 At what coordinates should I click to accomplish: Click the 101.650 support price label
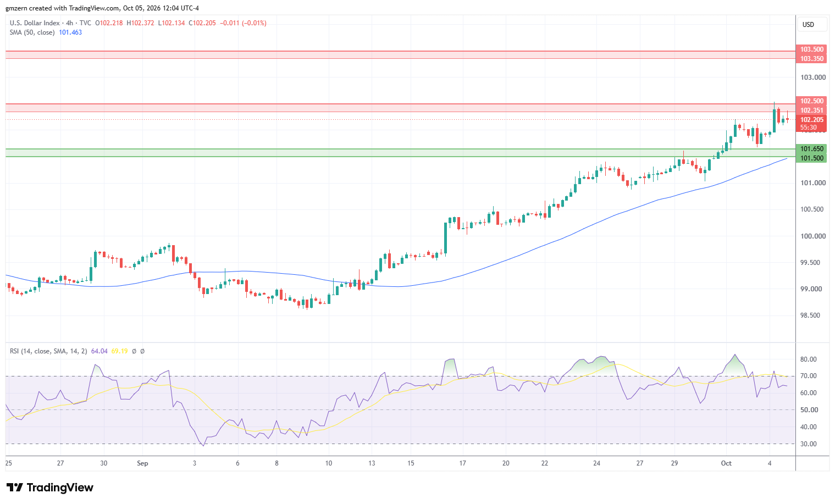pos(812,149)
